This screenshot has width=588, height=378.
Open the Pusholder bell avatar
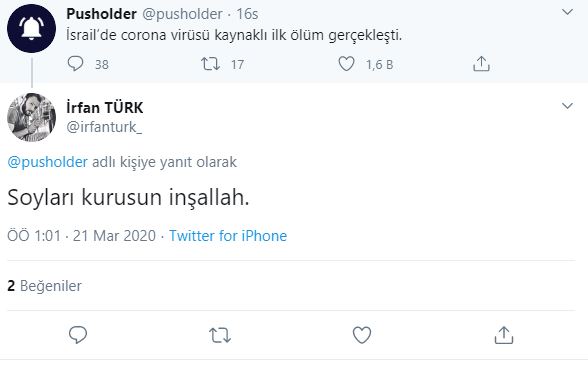32,28
